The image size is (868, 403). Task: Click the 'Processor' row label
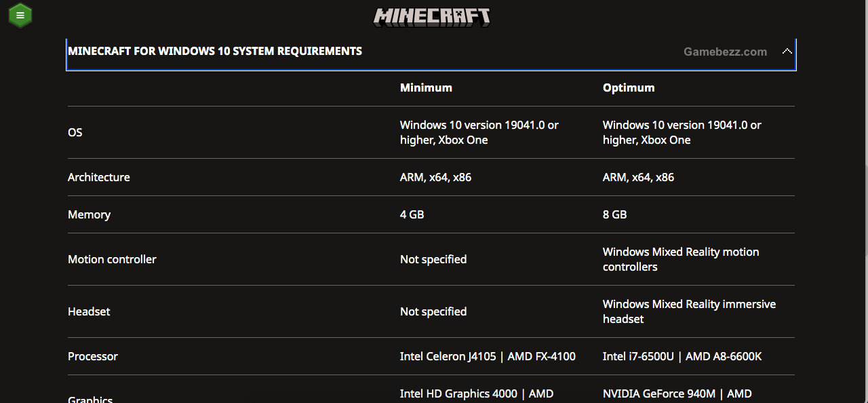pos(93,356)
